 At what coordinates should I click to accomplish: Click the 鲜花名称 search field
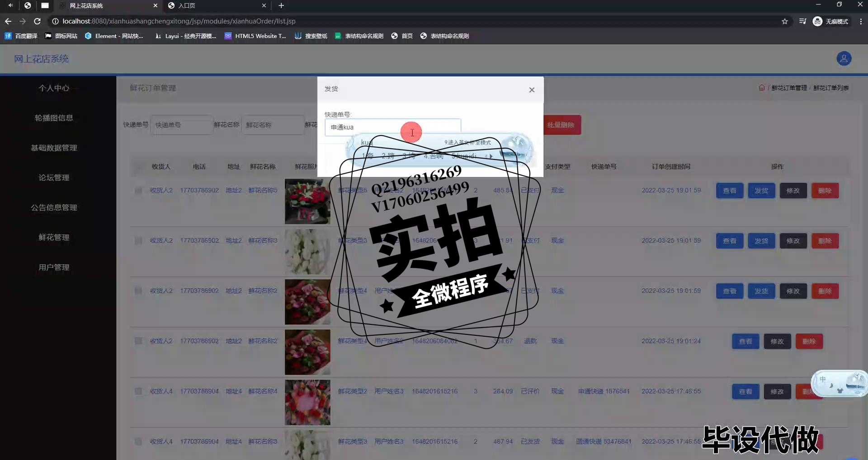(273, 125)
